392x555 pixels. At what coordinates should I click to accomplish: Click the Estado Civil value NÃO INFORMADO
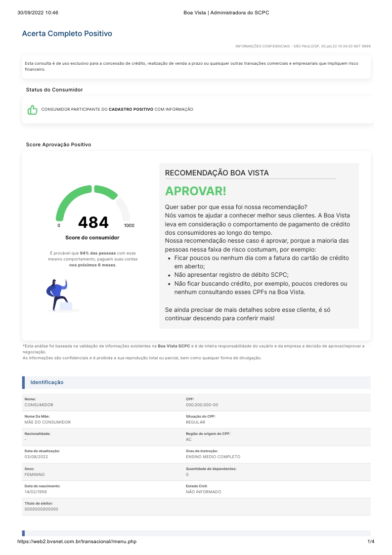point(204,492)
